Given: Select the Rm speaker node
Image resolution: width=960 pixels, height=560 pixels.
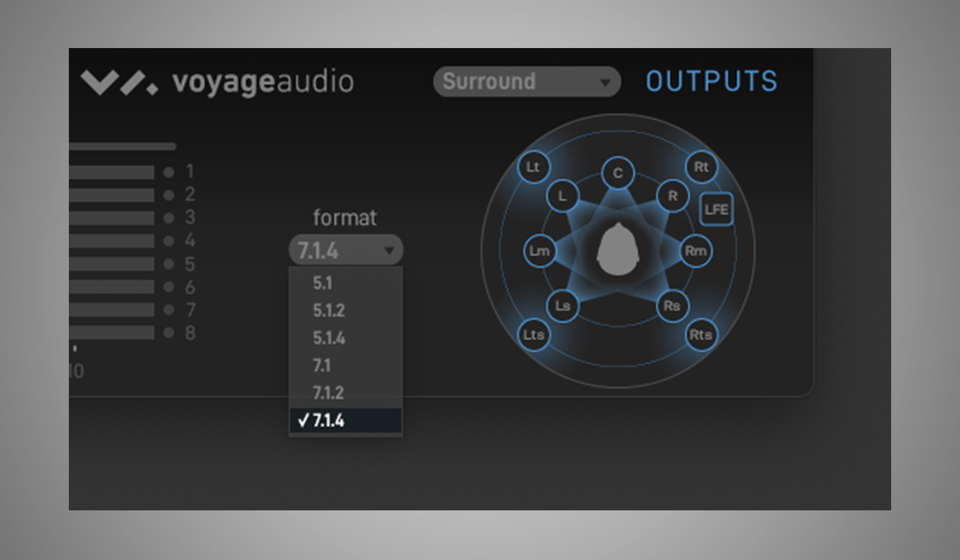Looking at the screenshot, I should tap(695, 251).
